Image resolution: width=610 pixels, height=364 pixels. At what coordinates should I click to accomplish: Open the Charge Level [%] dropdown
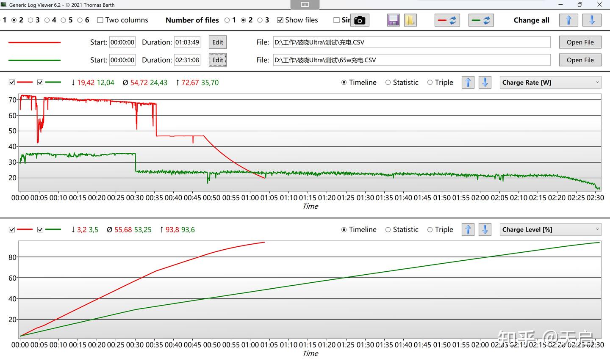point(550,229)
